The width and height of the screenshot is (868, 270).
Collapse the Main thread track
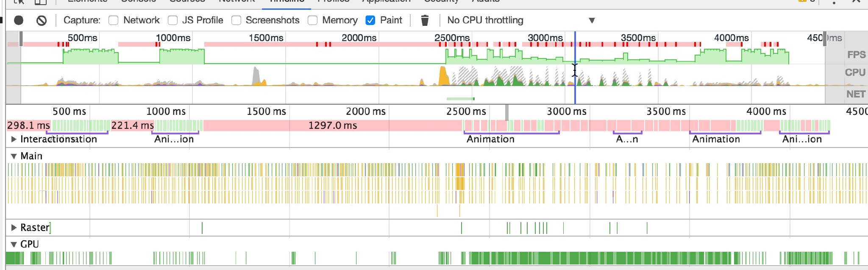[14, 156]
